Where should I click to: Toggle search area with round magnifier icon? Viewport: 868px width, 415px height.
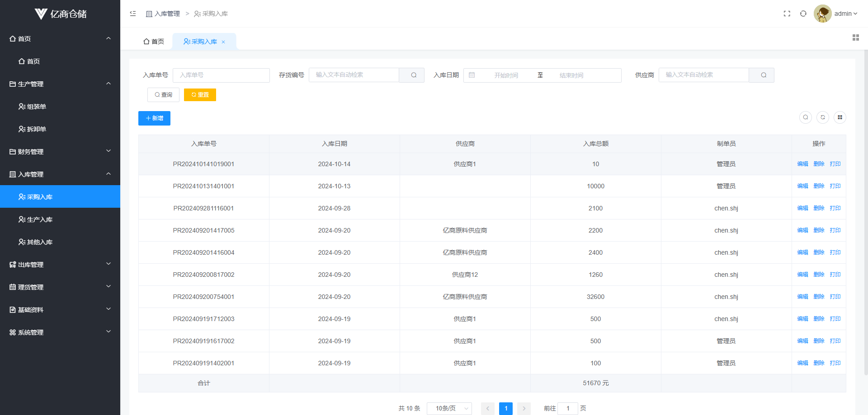(805, 117)
